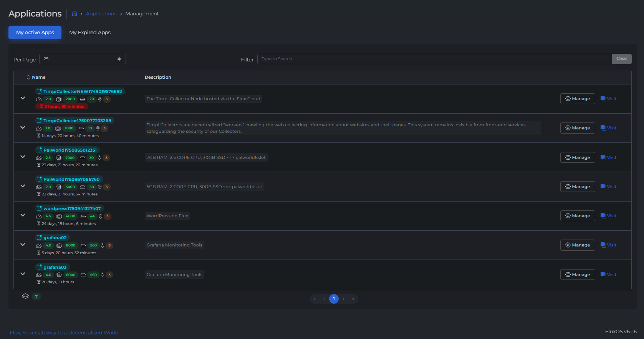Manage the TimpiCollector1750077233268 app
The height and width of the screenshot is (339, 644).
click(577, 128)
